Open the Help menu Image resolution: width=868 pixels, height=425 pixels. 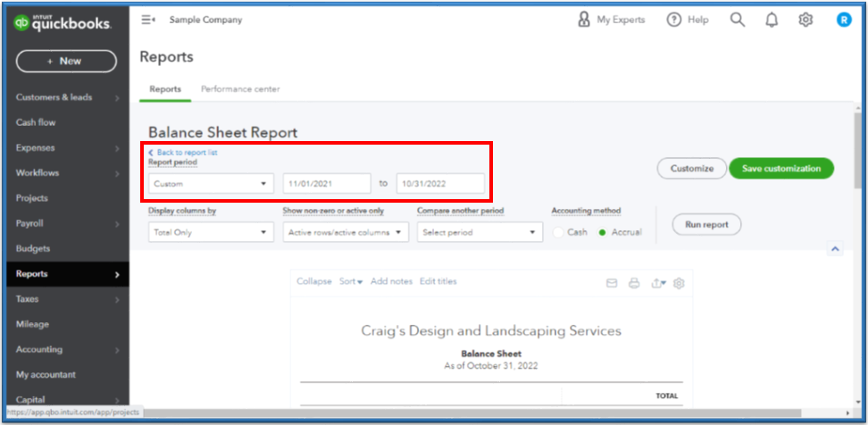pyautogui.click(x=688, y=20)
